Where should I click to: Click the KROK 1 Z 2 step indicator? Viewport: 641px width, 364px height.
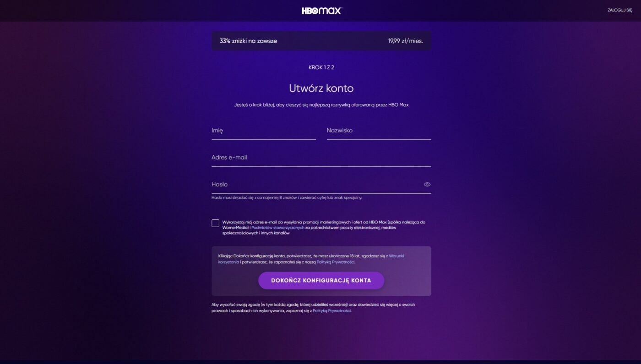point(321,67)
